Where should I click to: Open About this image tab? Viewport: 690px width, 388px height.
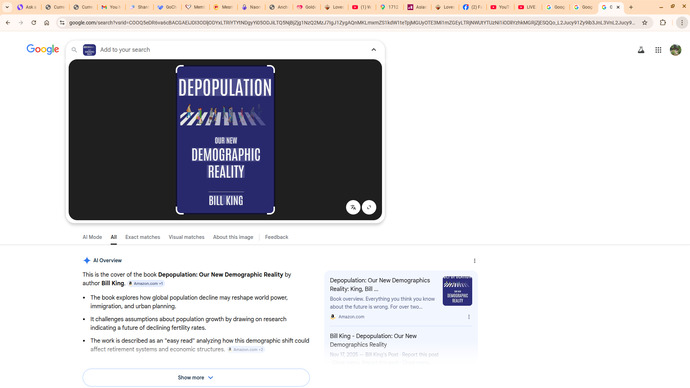[x=233, y=237]
